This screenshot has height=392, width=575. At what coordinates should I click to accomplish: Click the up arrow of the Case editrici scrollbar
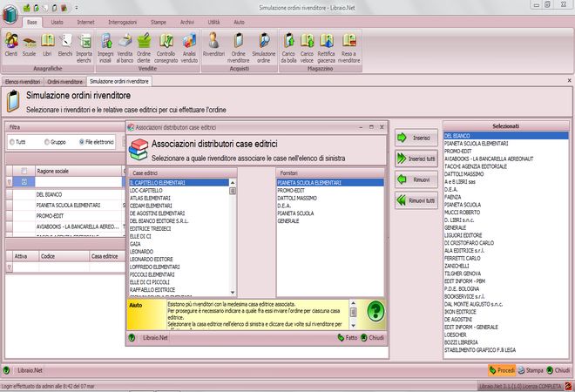tap(233, 183)
